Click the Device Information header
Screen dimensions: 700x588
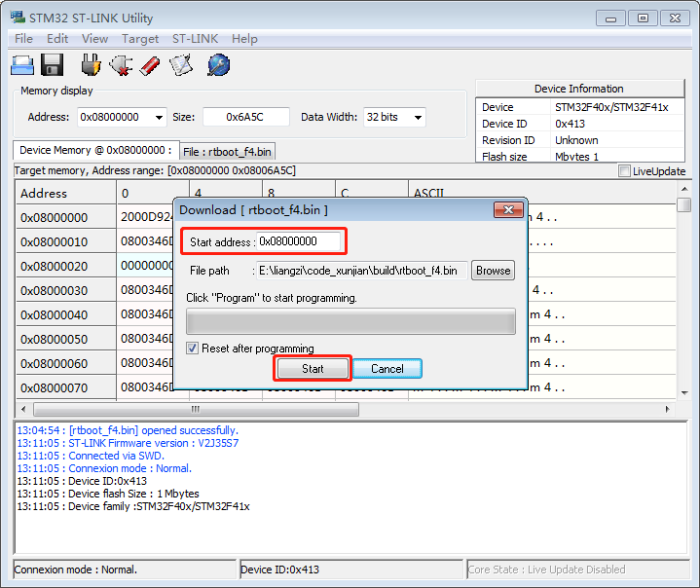pyautogui.click(x=579, y=89)
